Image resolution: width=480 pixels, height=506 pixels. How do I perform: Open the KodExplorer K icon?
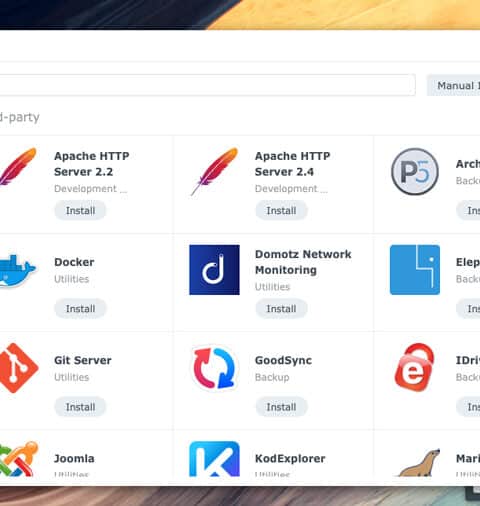(x=214, y=459)
